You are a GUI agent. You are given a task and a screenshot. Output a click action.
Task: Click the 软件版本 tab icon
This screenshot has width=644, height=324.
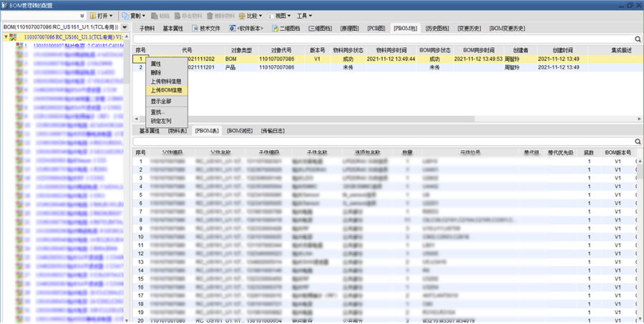[232, 29]
